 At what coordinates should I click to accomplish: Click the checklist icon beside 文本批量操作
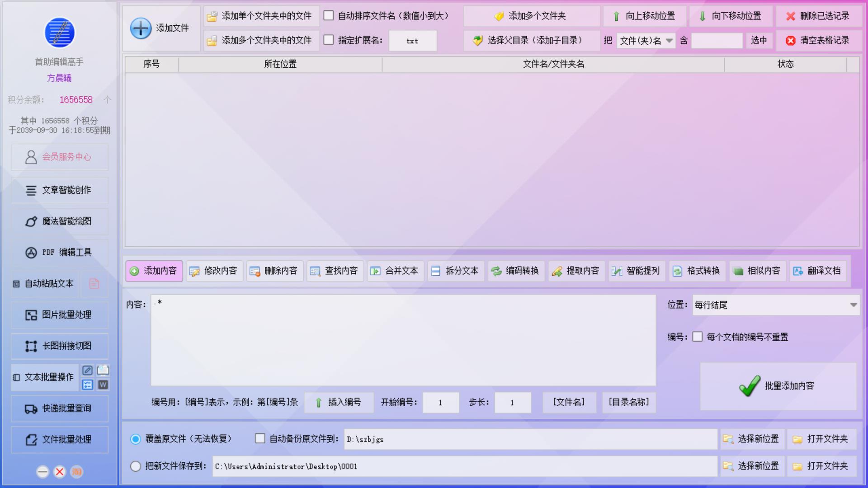(87, 385)
